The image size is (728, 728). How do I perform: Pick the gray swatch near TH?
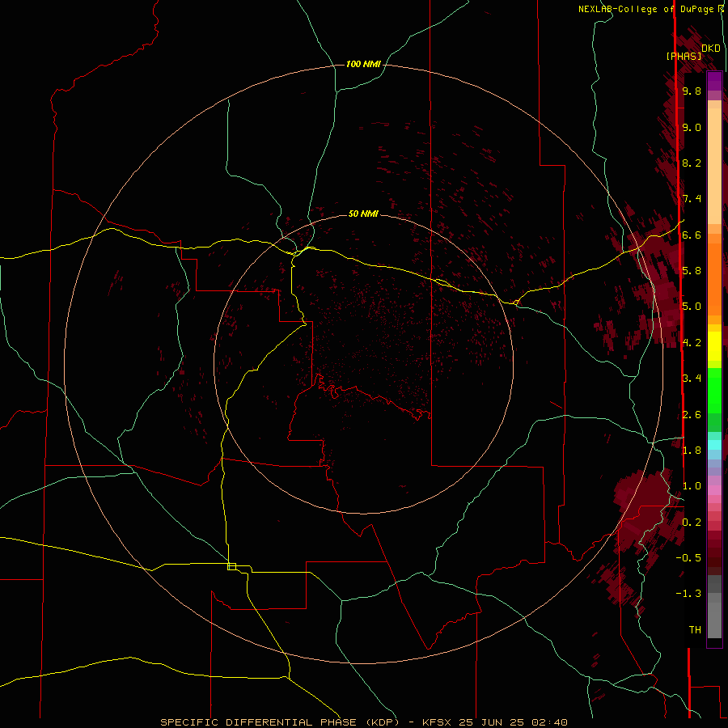pos(714,620)
